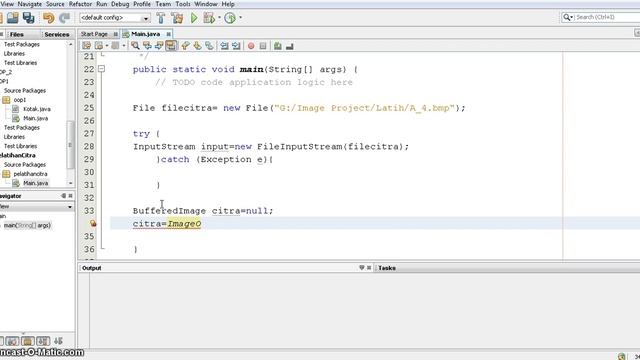Open the debug button dropdown arrow

click(219, 18)
